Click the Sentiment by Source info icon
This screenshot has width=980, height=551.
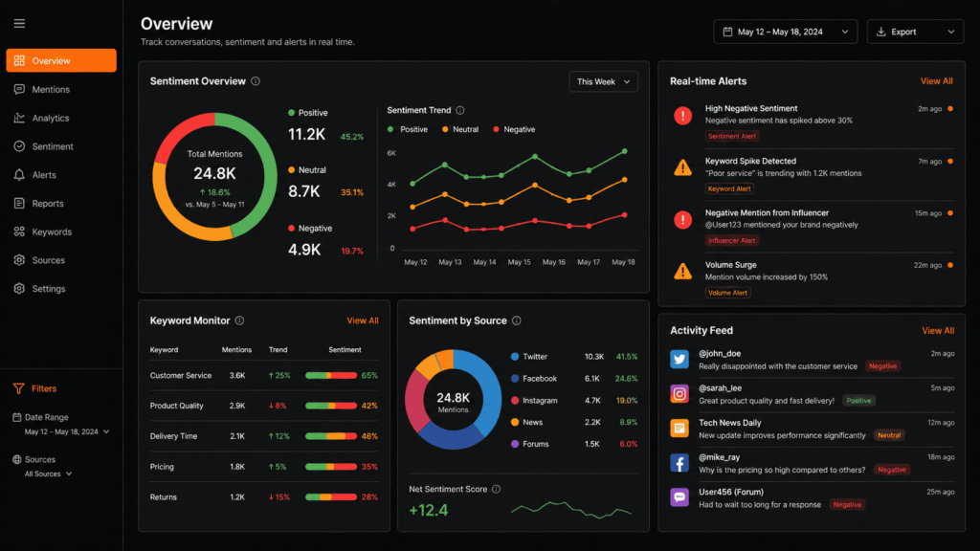click(x=516, y=320)
